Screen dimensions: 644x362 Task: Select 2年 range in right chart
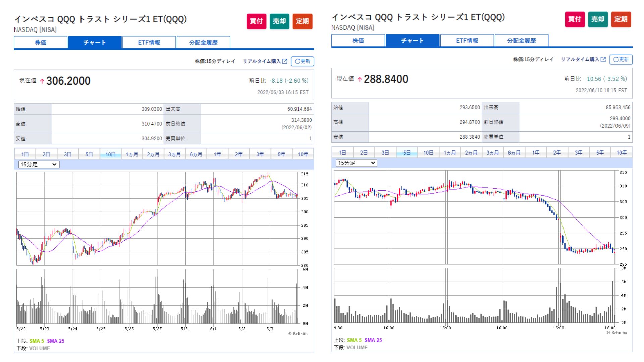[x=557, y=153]
